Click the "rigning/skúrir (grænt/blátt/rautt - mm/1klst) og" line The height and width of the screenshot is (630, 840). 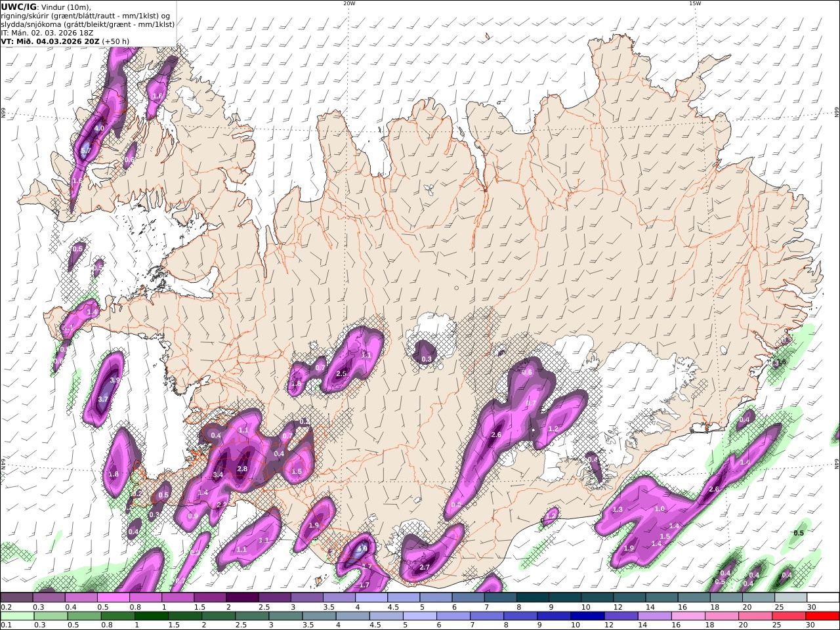coord(85,15)
